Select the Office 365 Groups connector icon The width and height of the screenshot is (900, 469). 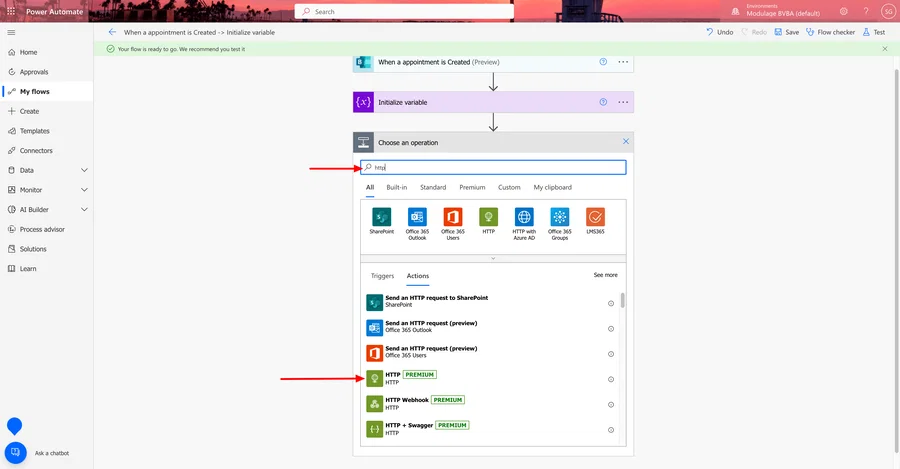(x=560, y=217)
